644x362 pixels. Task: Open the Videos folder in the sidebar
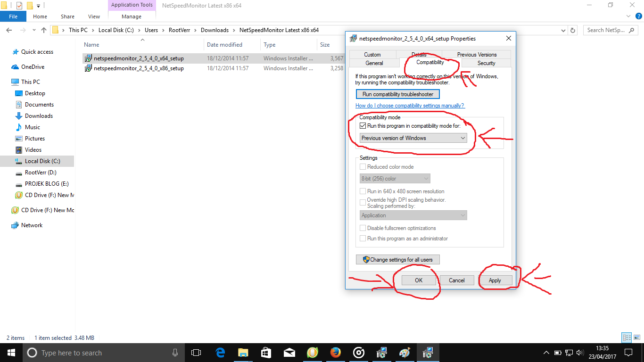coord(33,150)
